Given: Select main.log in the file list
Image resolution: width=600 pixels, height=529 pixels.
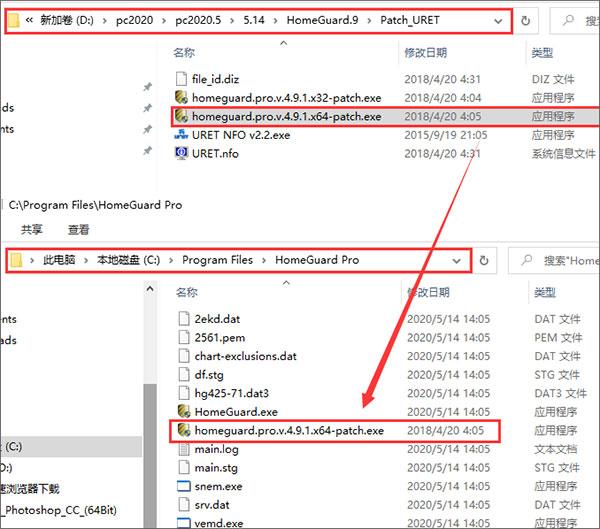Looking at the screenshot, I should click(216, 449).
